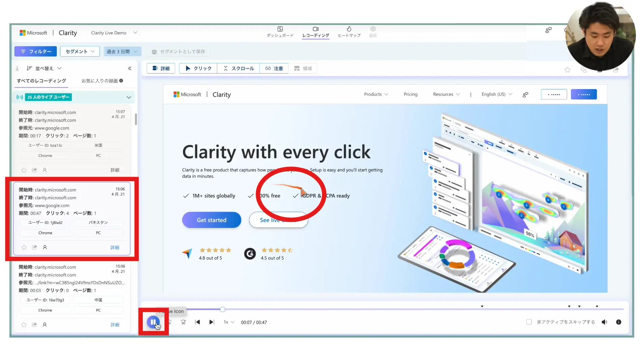
Task: Open the playback info icon
Action: click(x=618, y=322)
